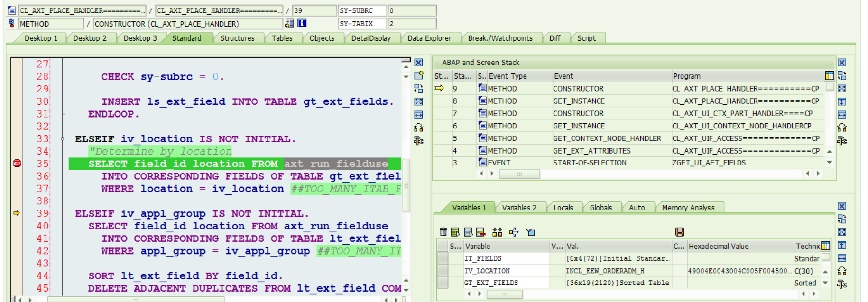
Task: Open the Data Explorer tab
Action: tap(429, 38)
